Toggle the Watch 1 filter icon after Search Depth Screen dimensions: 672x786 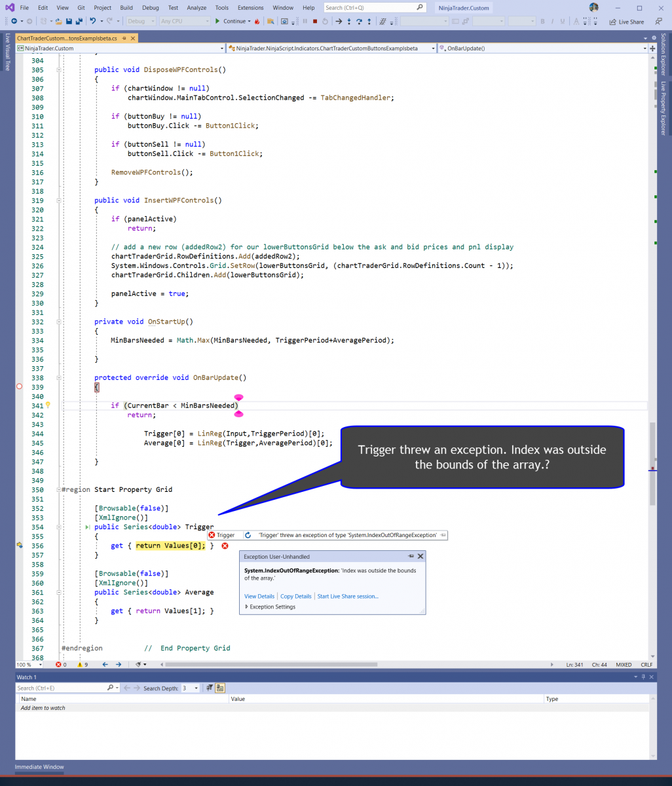coord(209,688)
